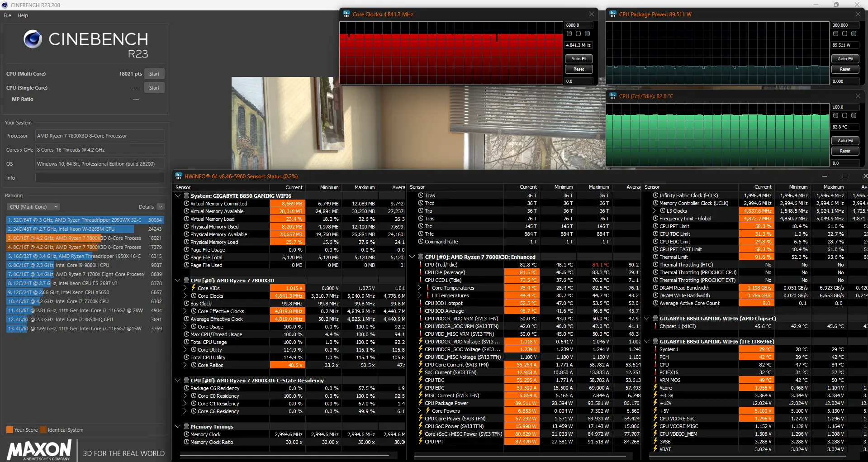Edit the 6000.0 maximum field in Core Clocks graph
The height and width of the screenshot is (462, 868).
[579, 25]
